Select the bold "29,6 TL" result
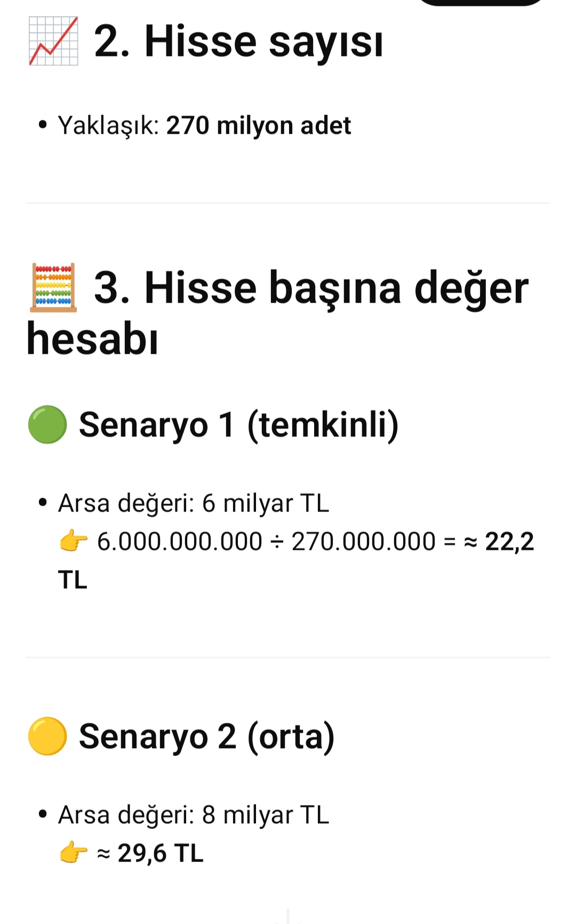 coord(161,853)
